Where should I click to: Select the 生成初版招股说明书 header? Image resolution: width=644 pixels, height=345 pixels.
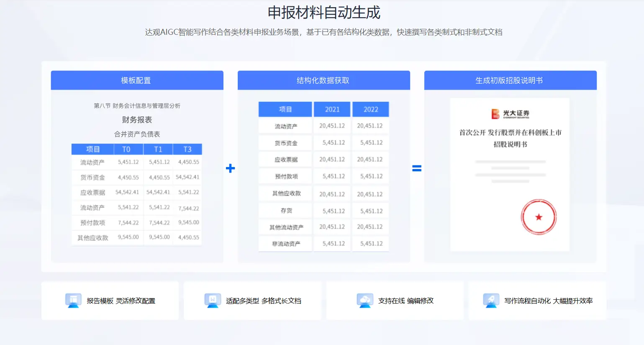(510, 80)
